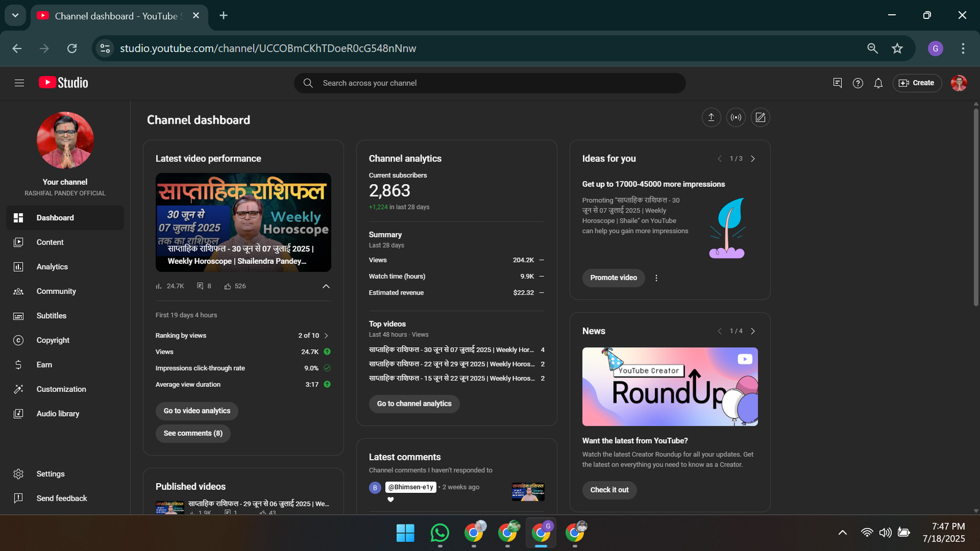Open the Ideas card three-dot menu
Screen dimensions: 980x551
point(657,278)
